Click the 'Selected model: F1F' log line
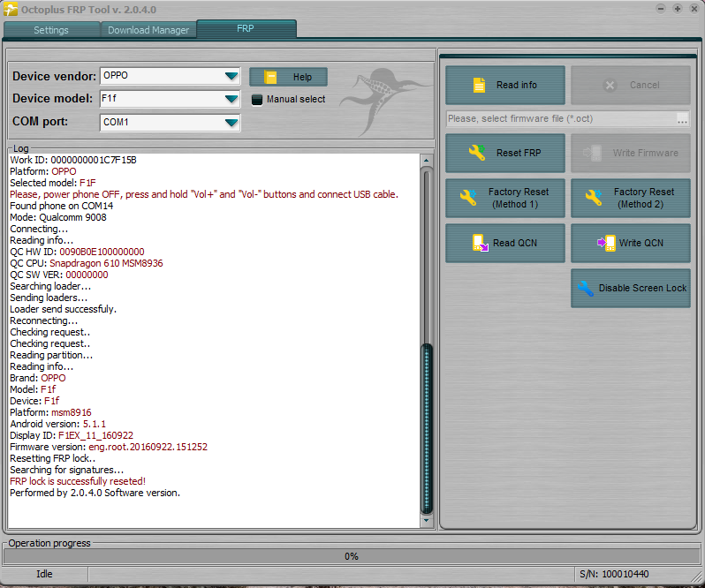The height and width of the screenshot is (588, 705). tap(53, 183)
